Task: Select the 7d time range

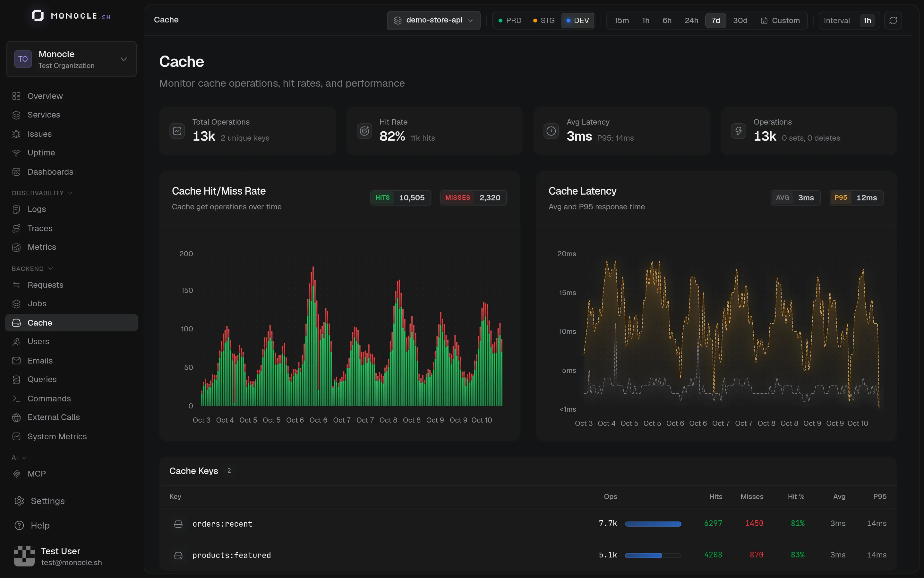Action: 715,20
